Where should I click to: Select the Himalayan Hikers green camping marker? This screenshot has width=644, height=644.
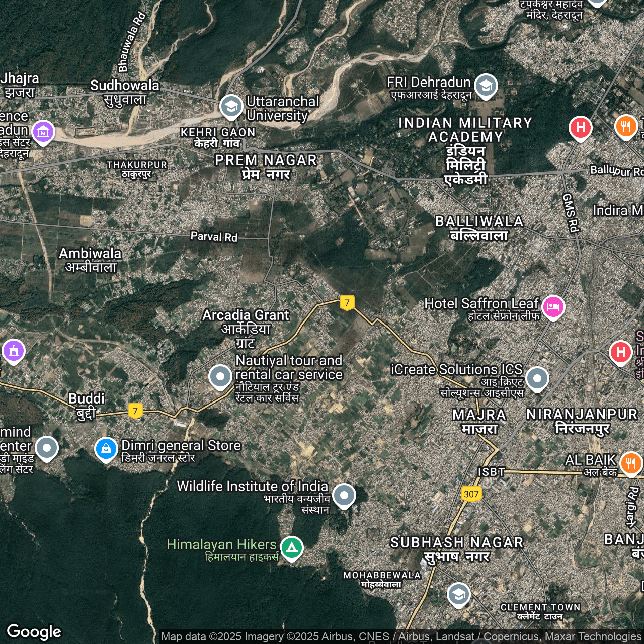click(x=292, y=547)
